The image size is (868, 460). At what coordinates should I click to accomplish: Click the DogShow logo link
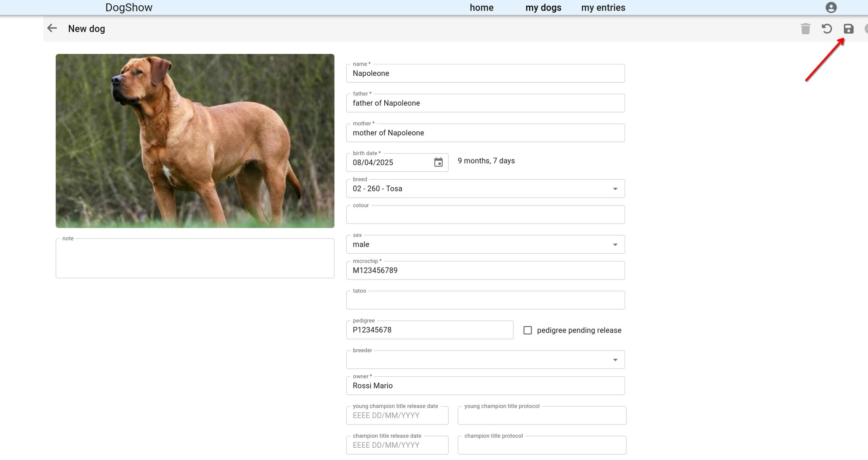(129, 7)
